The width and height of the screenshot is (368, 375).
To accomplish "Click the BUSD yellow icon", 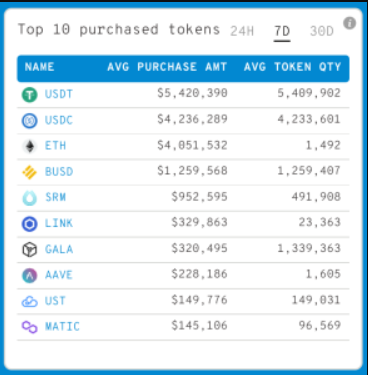I will 30,172.
